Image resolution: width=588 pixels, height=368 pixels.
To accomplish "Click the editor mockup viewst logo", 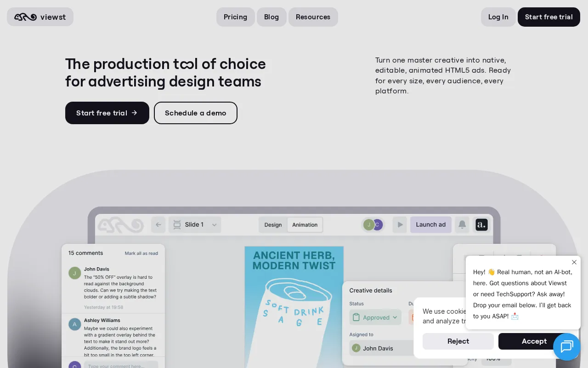I will tap(121, 224).
